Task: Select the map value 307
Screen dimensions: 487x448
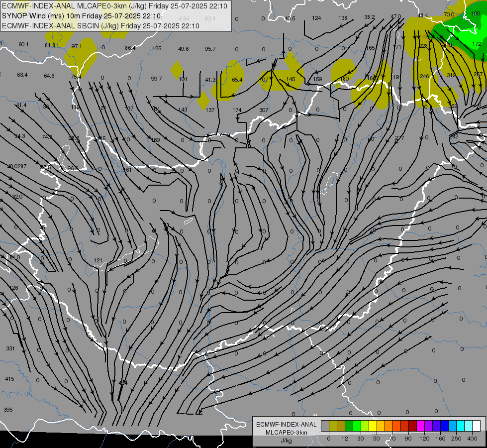Action: 264,110
